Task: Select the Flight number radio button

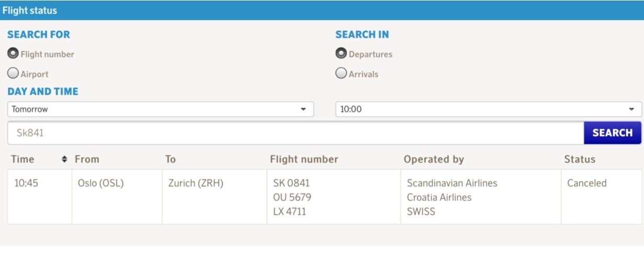Action: pos(13,53)
